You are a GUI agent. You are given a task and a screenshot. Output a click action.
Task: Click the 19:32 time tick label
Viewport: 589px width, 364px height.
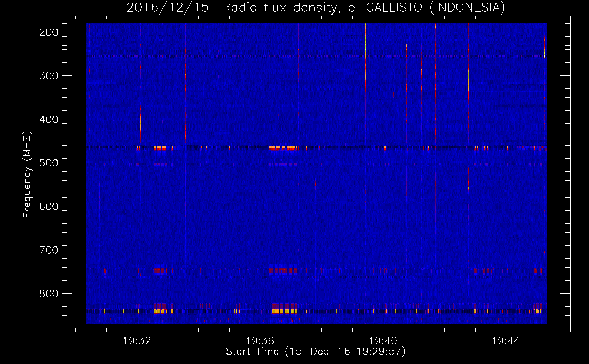(137, 341)
